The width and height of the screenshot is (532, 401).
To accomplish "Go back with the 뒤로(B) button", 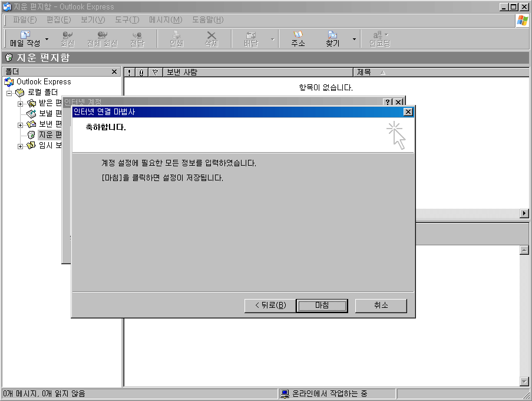I will (x=270, y=305).
